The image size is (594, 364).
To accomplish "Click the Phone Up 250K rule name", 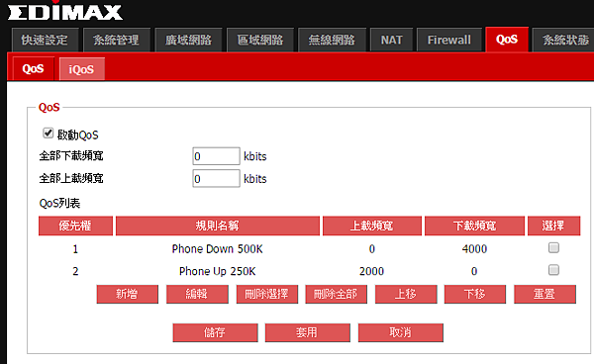I will [x=218, y=271].
